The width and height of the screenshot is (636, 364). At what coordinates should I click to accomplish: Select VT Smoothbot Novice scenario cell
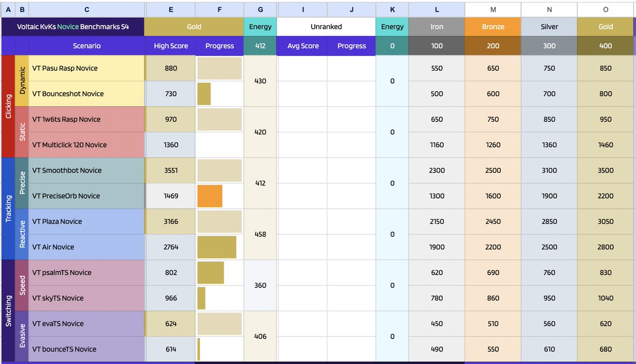[x=86, y=171]
